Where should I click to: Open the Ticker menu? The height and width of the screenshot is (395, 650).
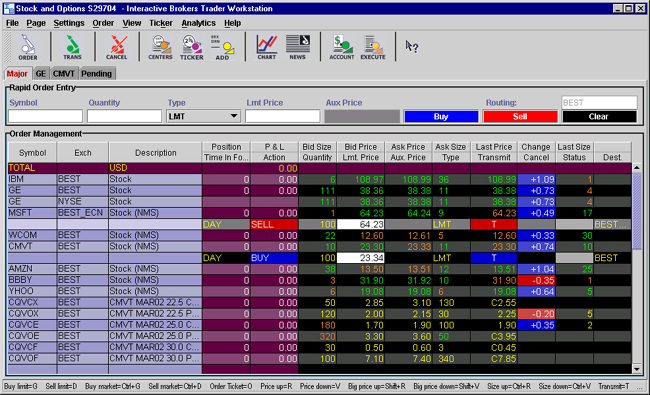pyautogui.click(x=161, y=23)
